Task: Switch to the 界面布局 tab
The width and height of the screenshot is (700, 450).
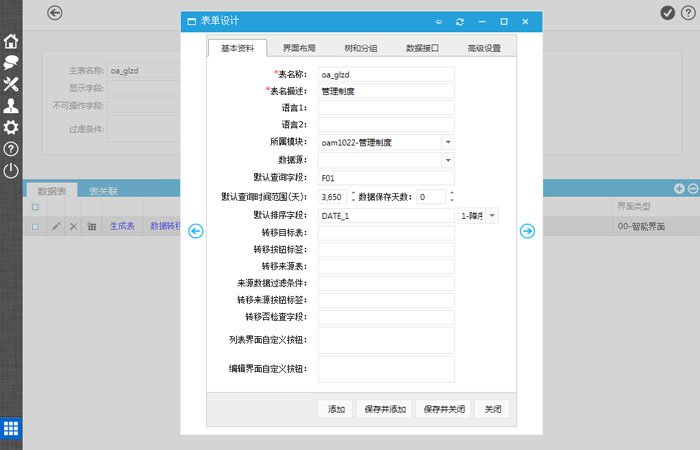Action: tap(299, 48)
